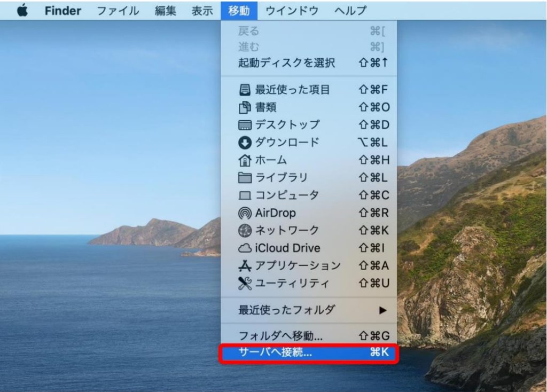Viewport: 547px width, 392px height.
Task: Select ユーティリティ label text
Action: tap(292, 283)
